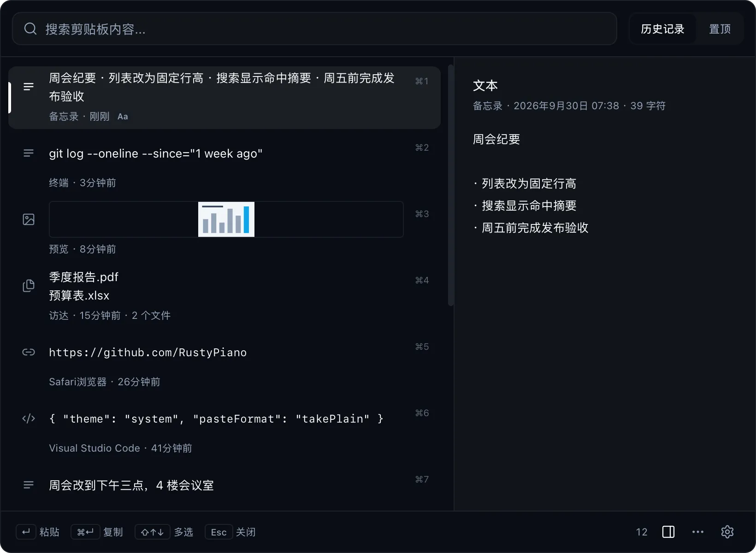Click the Esc 关闭 key button
The image size is (756, 553).
click(x=219, y=532)
